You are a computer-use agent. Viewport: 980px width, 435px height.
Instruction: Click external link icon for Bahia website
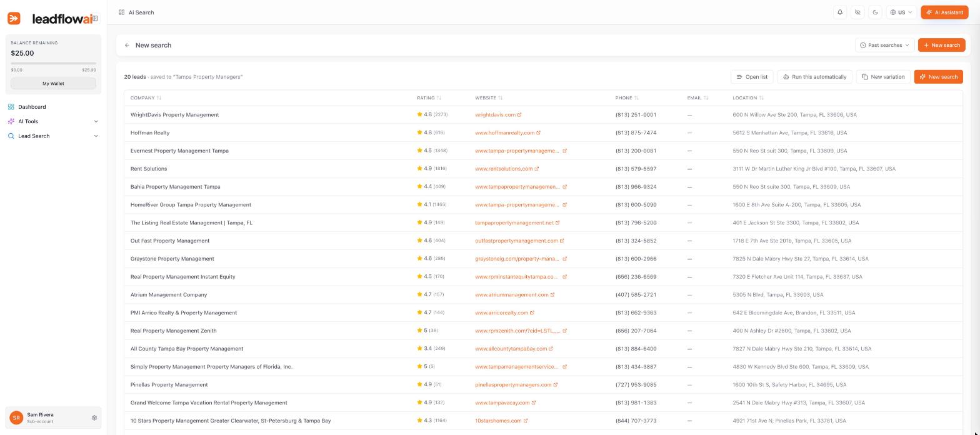point(565,187)
